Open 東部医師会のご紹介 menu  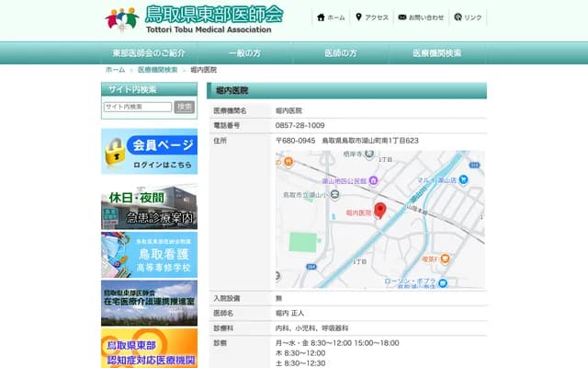click(x=149, y=53)
